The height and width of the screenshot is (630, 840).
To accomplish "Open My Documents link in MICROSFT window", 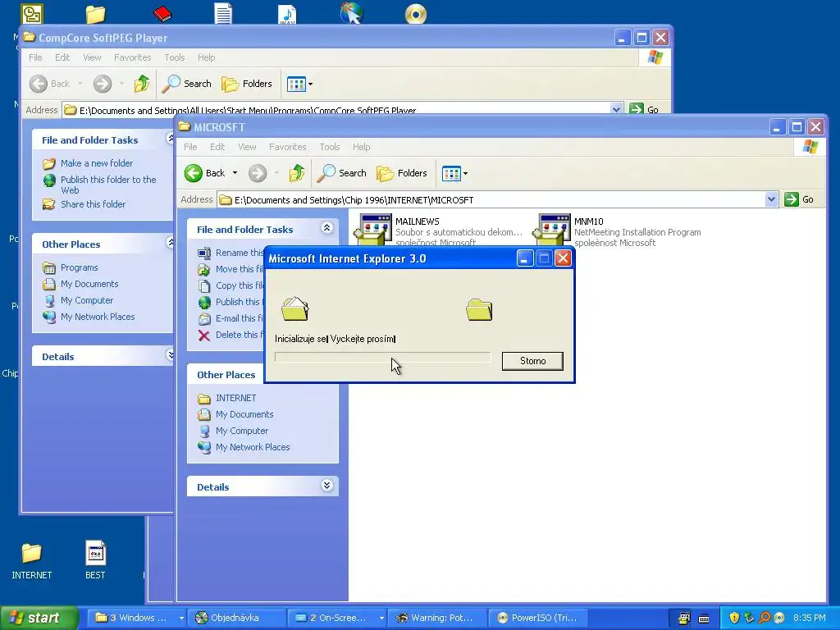I will 244,414.
